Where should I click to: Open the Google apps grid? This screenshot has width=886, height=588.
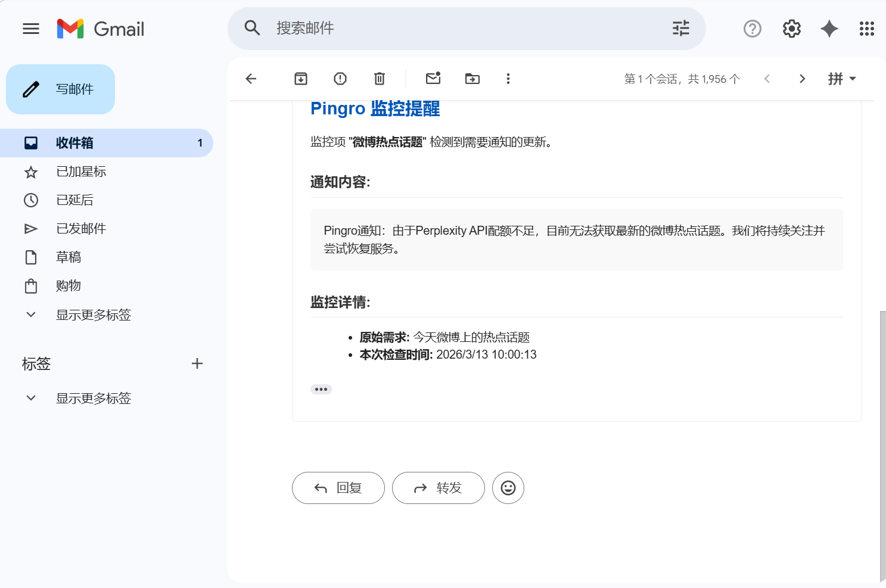(867, 29)
